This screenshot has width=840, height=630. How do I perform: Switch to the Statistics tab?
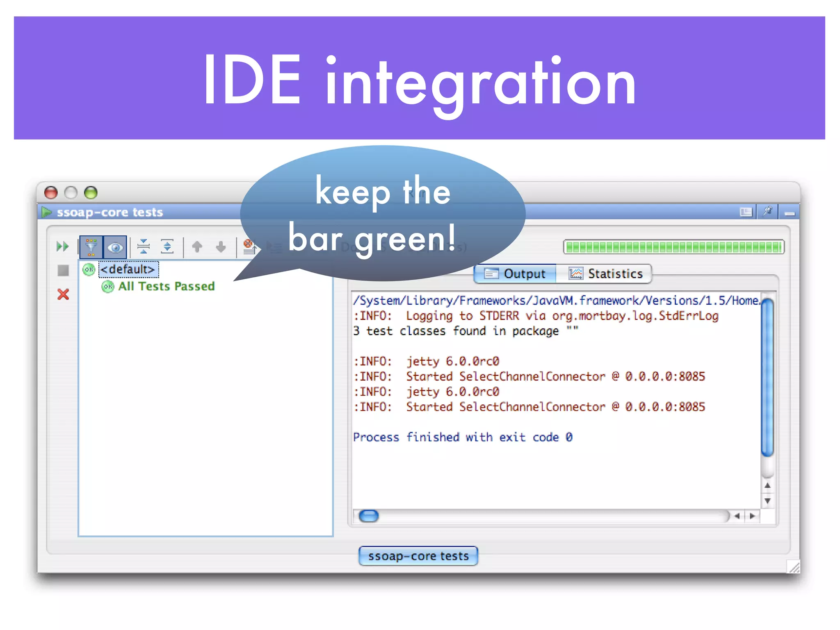[606, 274]
